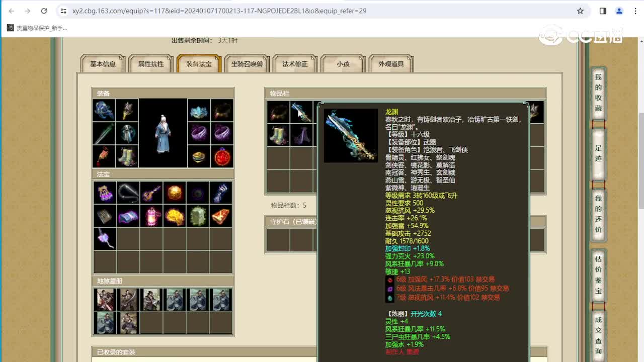The height and width of the screenshot is (362, 644).
Task: Select the green sword in equipment slots
Action: (x=104, y=133)
